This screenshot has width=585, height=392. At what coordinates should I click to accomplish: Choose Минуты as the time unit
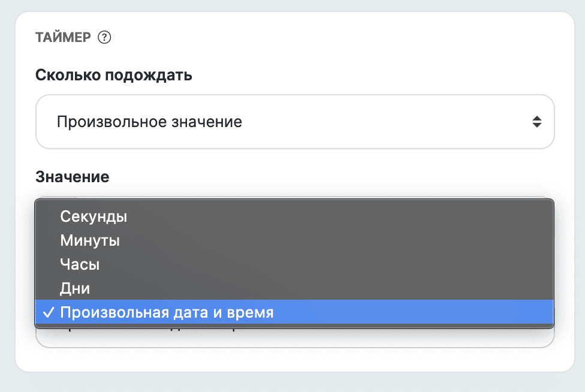(89, 240)
